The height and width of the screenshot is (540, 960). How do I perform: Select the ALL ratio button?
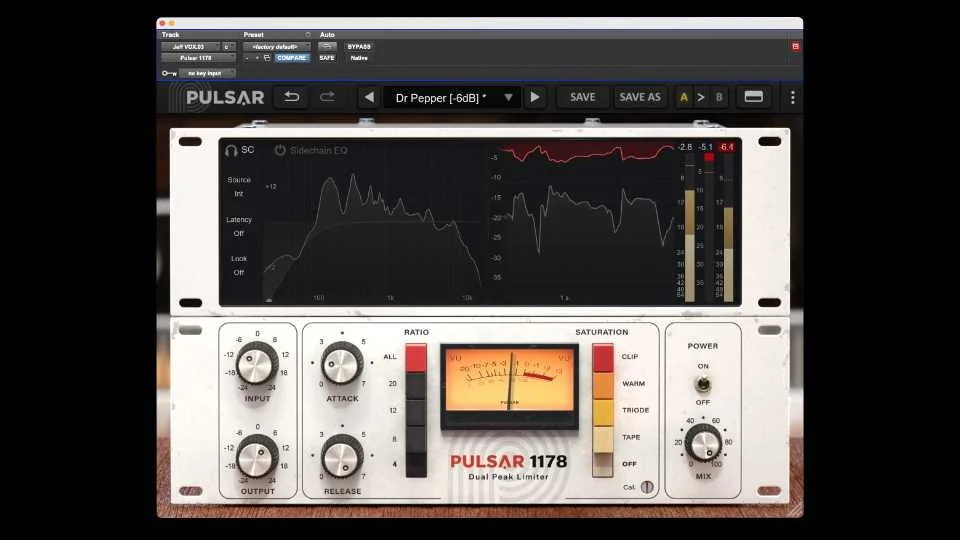(416, 358)
